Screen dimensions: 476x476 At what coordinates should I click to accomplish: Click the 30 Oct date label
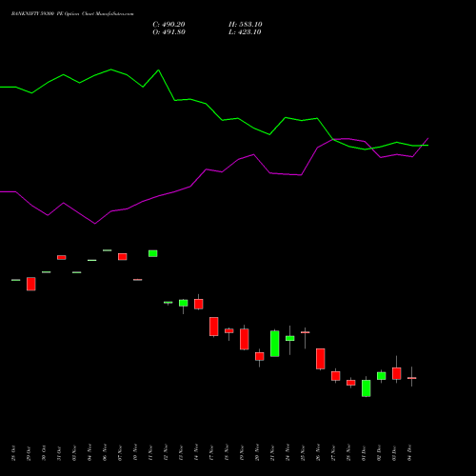tap(44, 453)
